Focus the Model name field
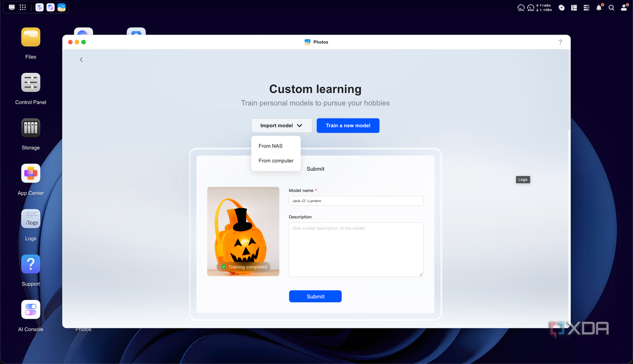Image resolution: width=633 pixels, height=364 pixels. (x=356, y=201)
